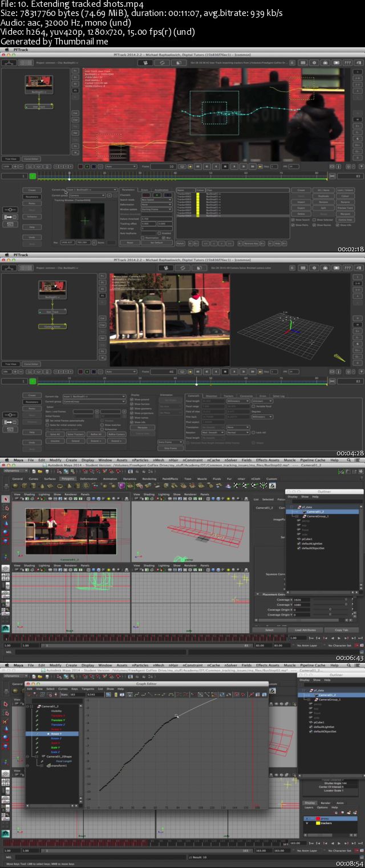Choose Paint Selection tool in 06:43 frame toolbox

5,516
